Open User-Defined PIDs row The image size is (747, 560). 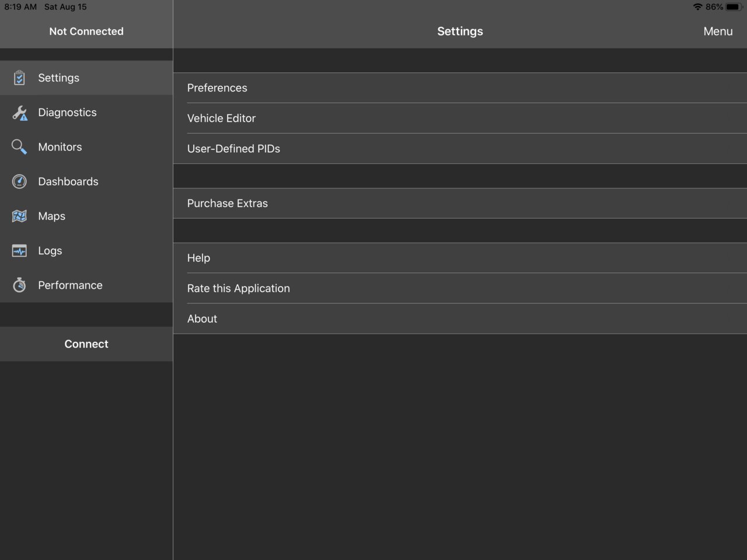(x=460, y=149)
